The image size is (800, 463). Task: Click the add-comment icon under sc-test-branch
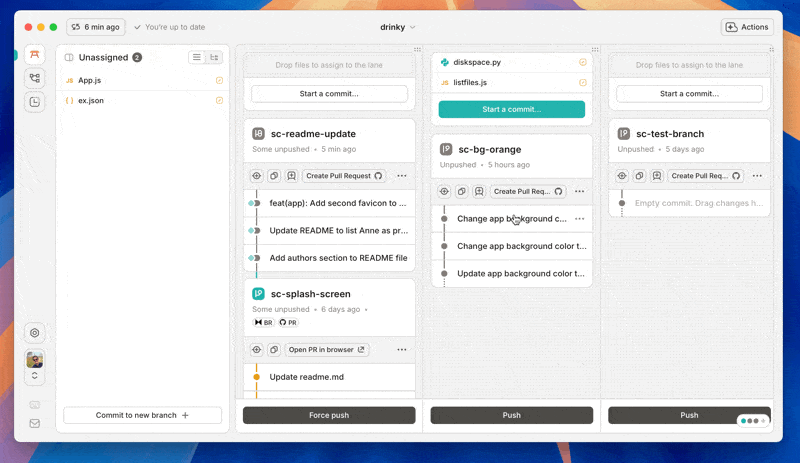coord(656,176)
